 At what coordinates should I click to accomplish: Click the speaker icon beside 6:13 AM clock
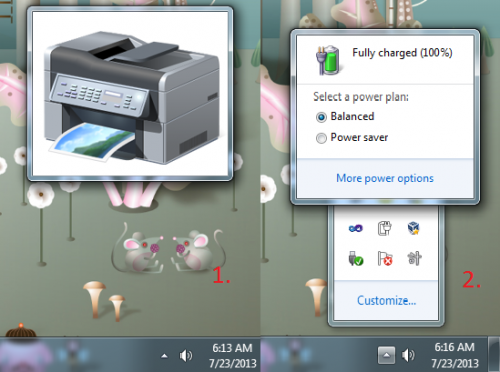tap(186, 356)
